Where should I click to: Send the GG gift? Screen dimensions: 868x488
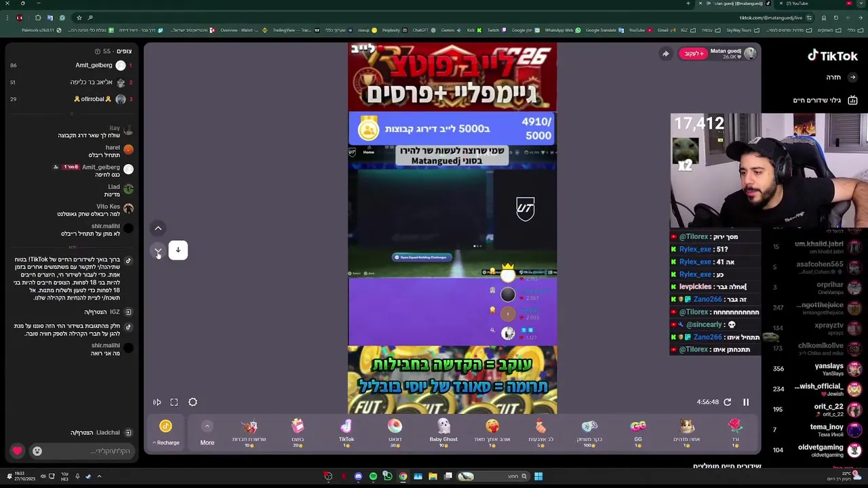[x=637, y=432]
